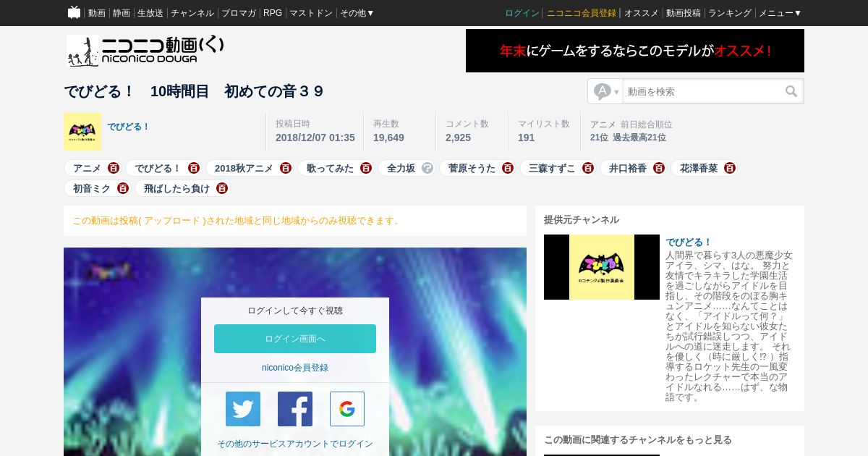Select the 初音ミク tag
Viewport: 868px width, 456px height.
[x=92, y=188]
